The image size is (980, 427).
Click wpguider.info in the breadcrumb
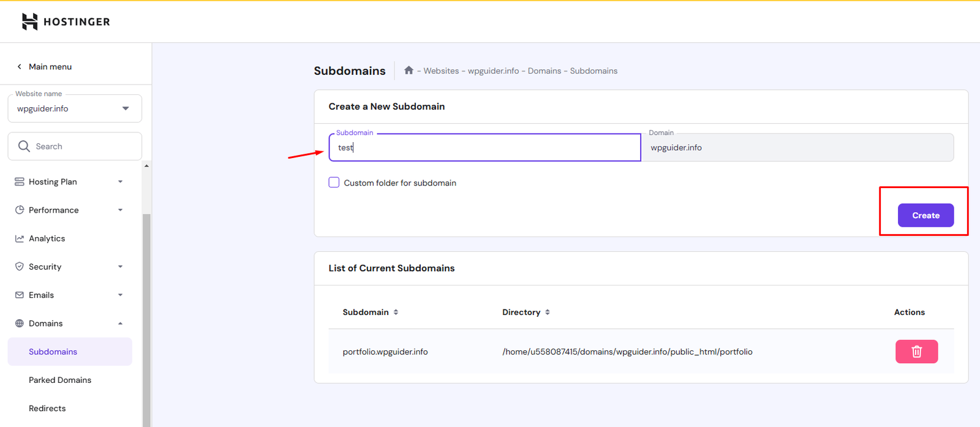tap(493, 71)
